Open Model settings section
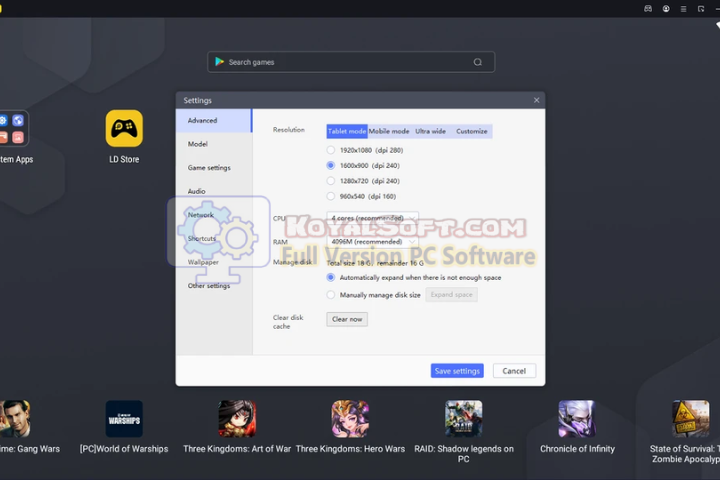720x480 pixels. (x=214, y=144)
